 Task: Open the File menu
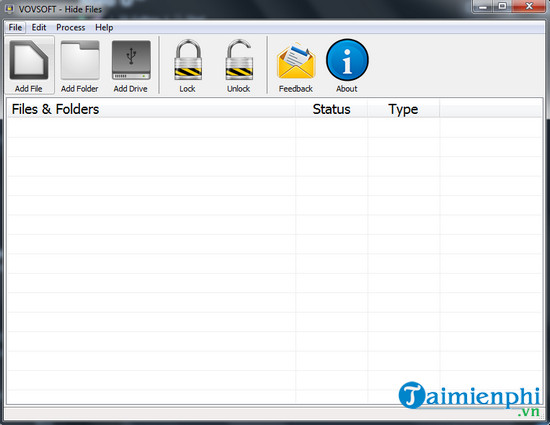click(x=15, y=27)
